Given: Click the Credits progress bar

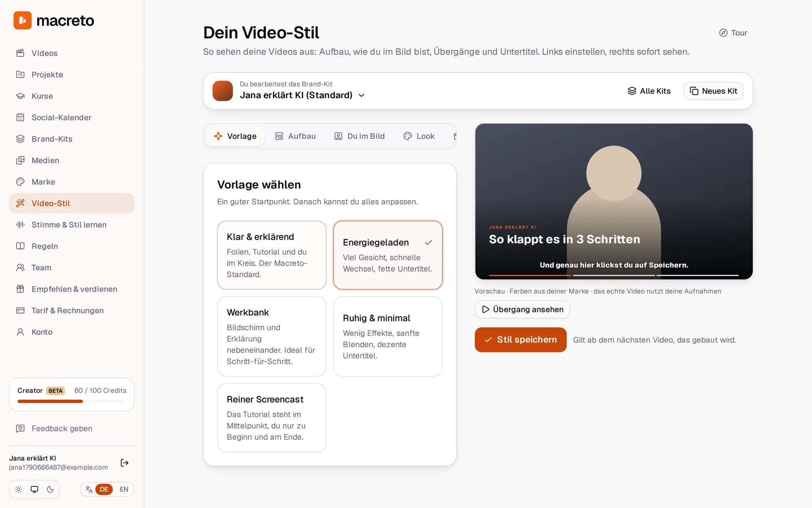Looking at the screenshot, I should (x=72, y=401).
